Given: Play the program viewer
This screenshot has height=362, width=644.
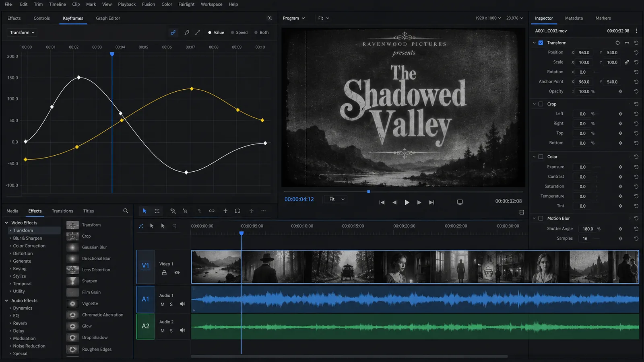Looking at the screenshot, I should click(407, 202).
